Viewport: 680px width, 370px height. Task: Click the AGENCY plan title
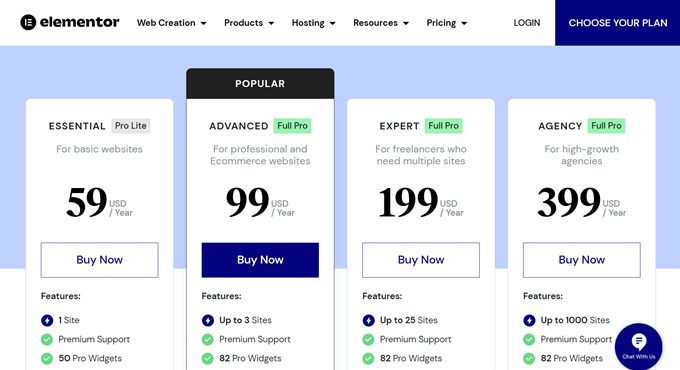pos(560,126)
